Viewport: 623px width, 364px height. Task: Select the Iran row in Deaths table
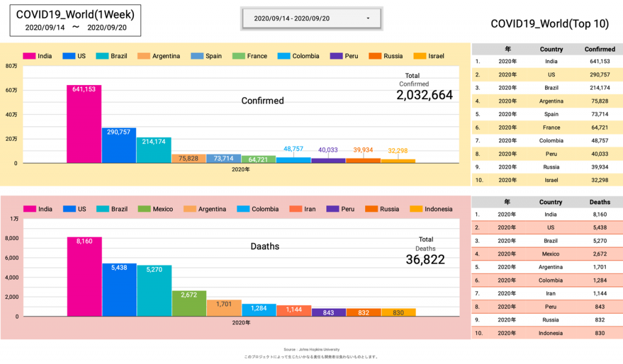coord(547,294)
